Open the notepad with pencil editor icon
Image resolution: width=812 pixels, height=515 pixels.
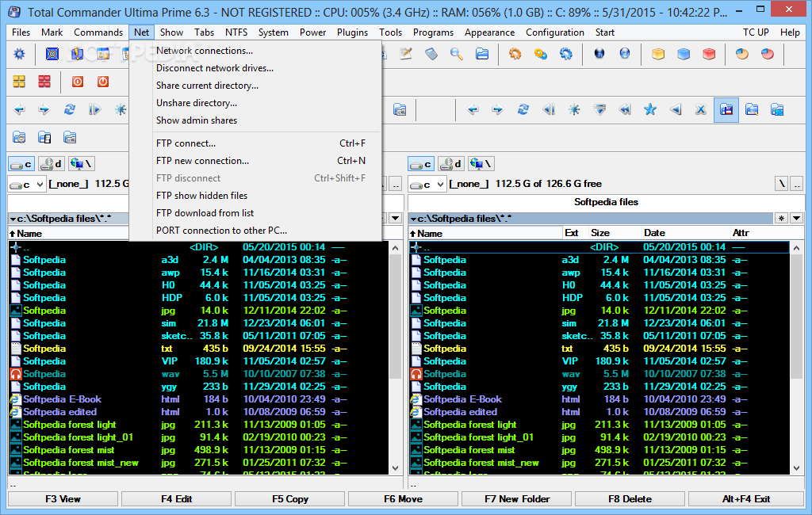(405, 54)
